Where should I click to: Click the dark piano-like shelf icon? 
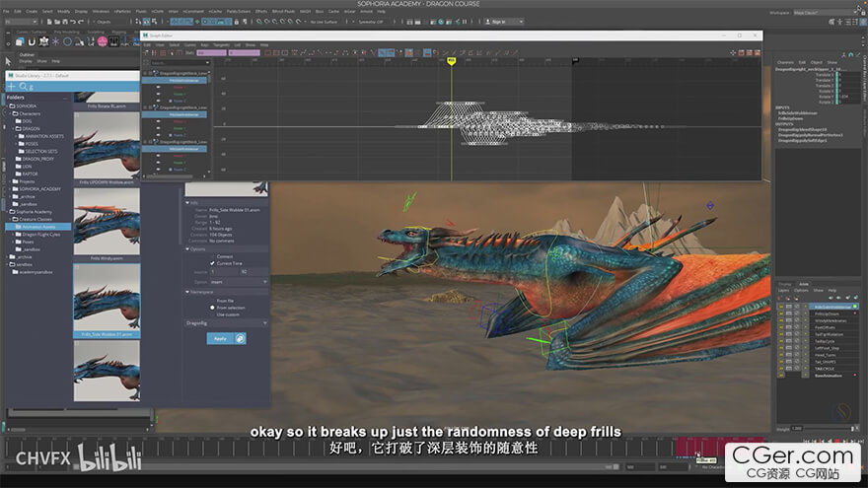click(114, 42)
